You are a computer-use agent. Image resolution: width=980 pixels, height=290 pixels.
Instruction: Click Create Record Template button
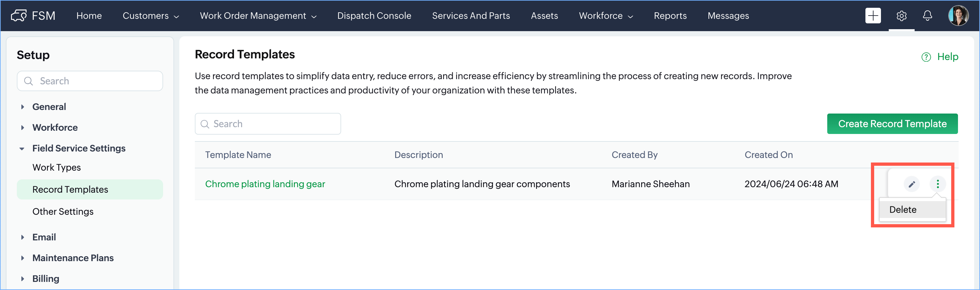[892, 124]
